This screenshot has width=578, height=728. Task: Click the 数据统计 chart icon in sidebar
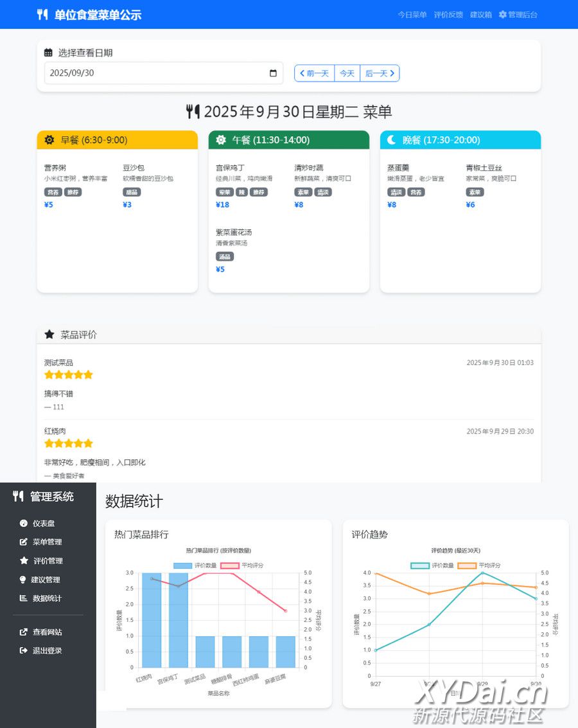tap(24, 598)
